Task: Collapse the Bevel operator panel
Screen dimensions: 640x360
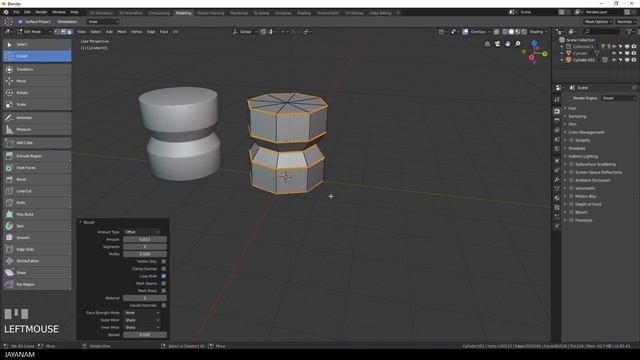Action: tap(80, 222)
